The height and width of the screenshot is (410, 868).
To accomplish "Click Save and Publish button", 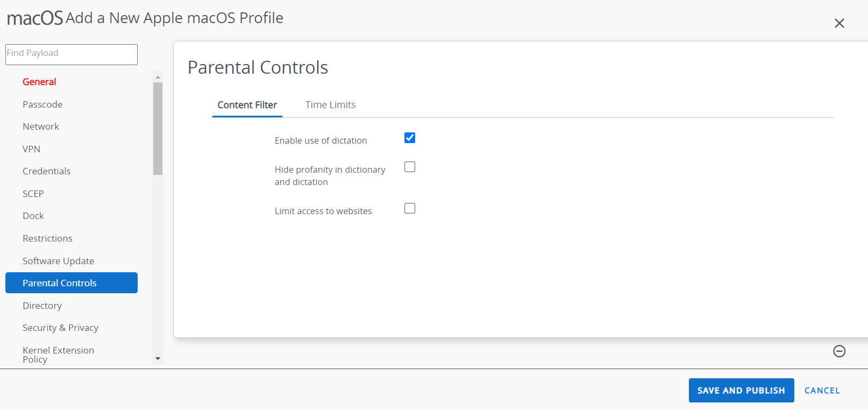I will click(741, 391).
